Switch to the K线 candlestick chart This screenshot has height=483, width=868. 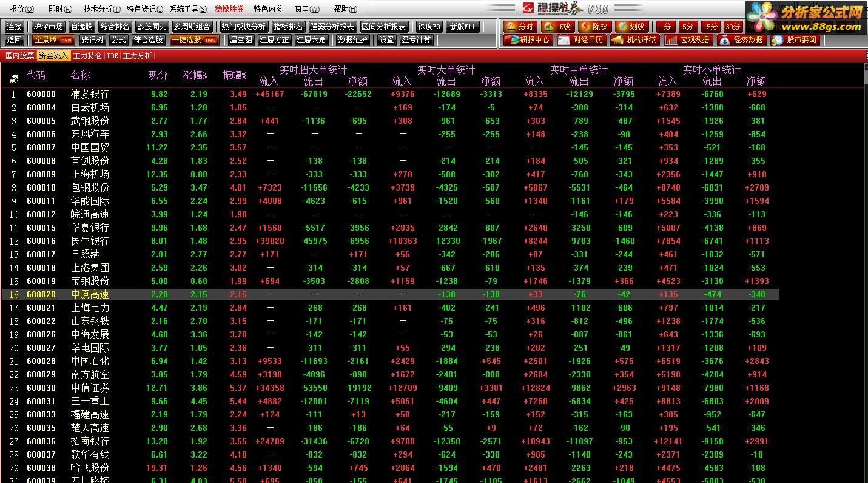click(x=557, y=27)
